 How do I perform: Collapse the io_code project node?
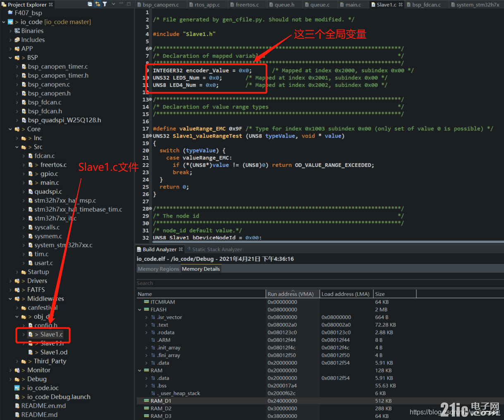4,22
